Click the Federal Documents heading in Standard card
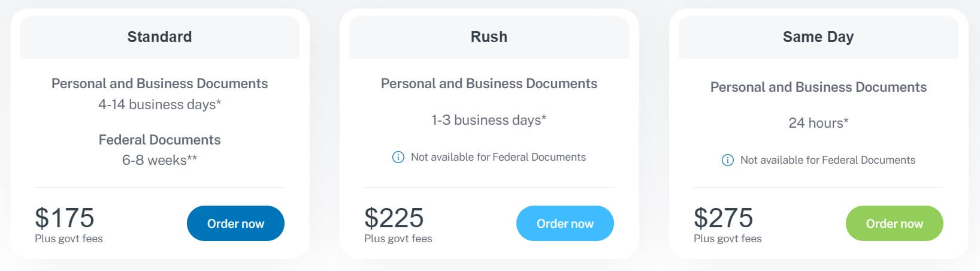This screenshot has width=980, height=271. [x=159, y=140]
